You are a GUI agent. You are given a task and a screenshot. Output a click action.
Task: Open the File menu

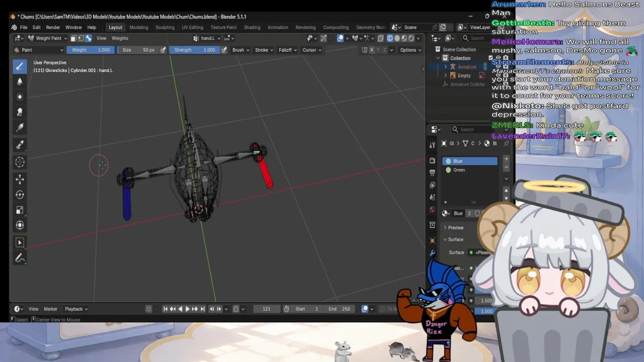[24, 27]
